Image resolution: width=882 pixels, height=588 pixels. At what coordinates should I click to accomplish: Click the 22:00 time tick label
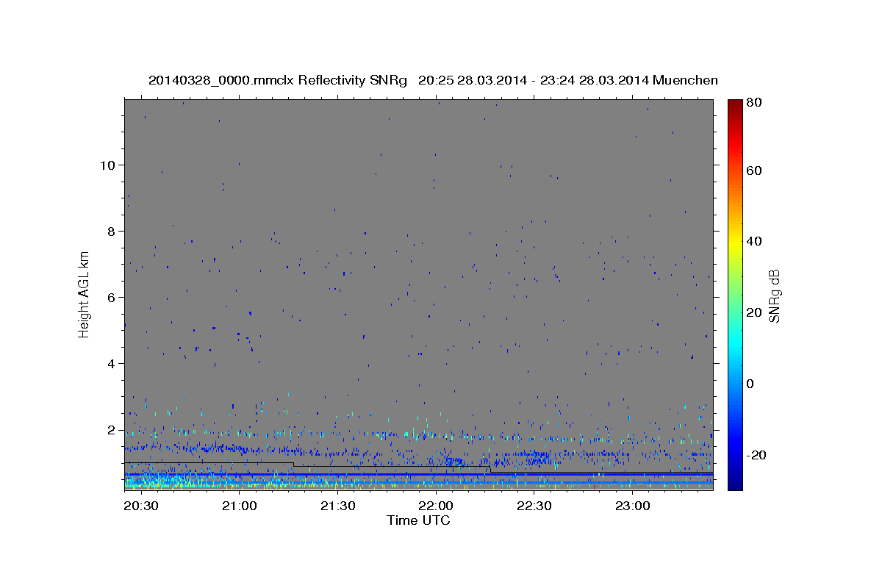[435, 506]
